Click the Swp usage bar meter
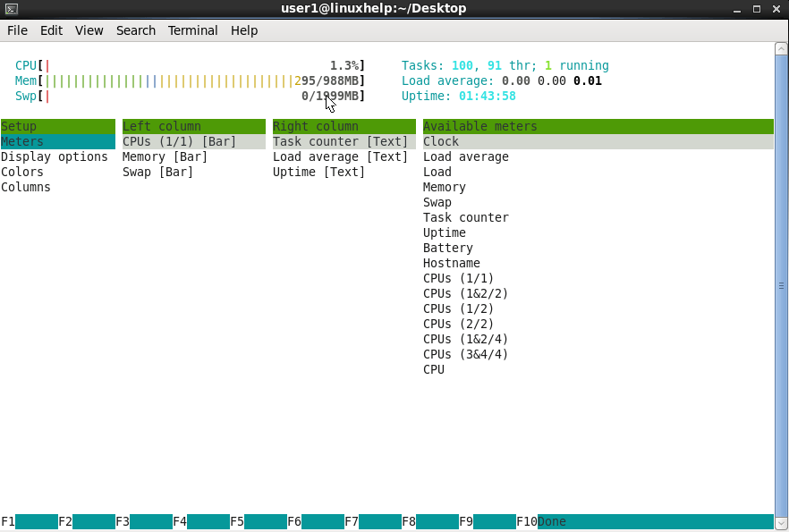The image size is (789, 532). coord(190,96)
